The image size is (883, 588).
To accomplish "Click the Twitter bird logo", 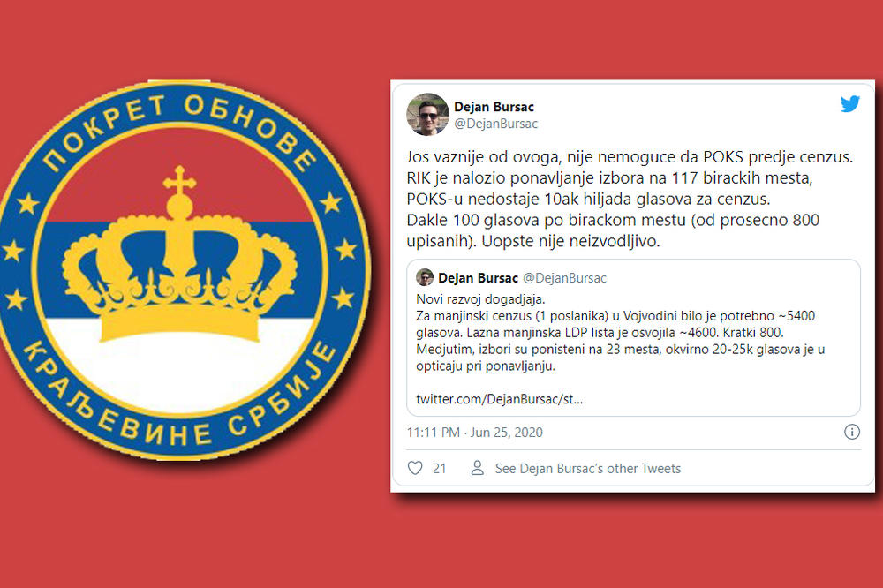I will [x=849, y=103].
